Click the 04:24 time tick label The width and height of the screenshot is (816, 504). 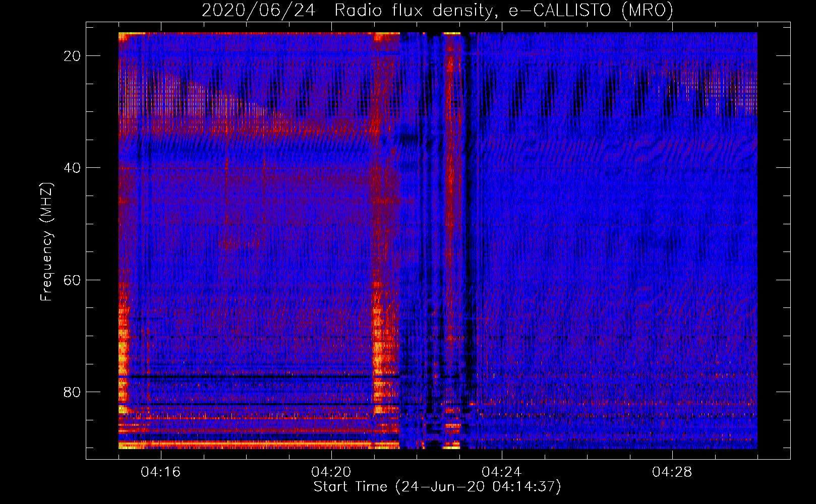(502, 472)
